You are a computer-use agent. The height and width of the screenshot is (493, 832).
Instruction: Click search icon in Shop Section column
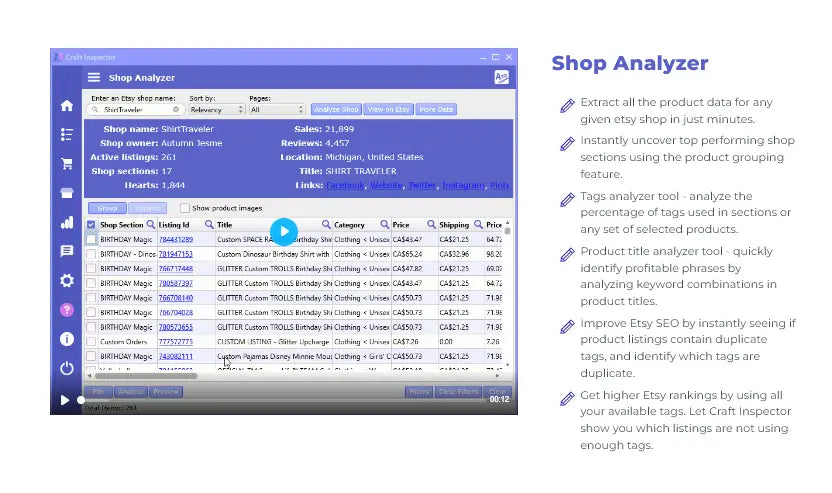151,224
